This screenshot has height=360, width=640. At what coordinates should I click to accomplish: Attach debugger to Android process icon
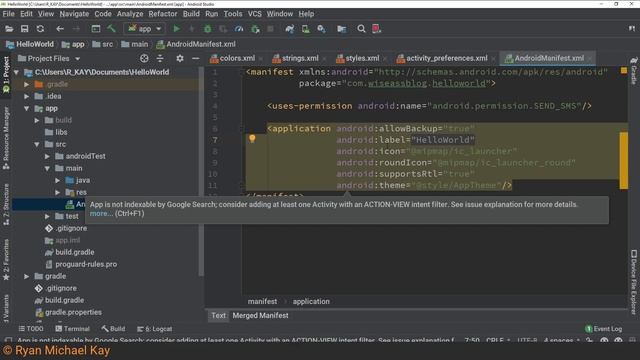(x=255, y=29)
